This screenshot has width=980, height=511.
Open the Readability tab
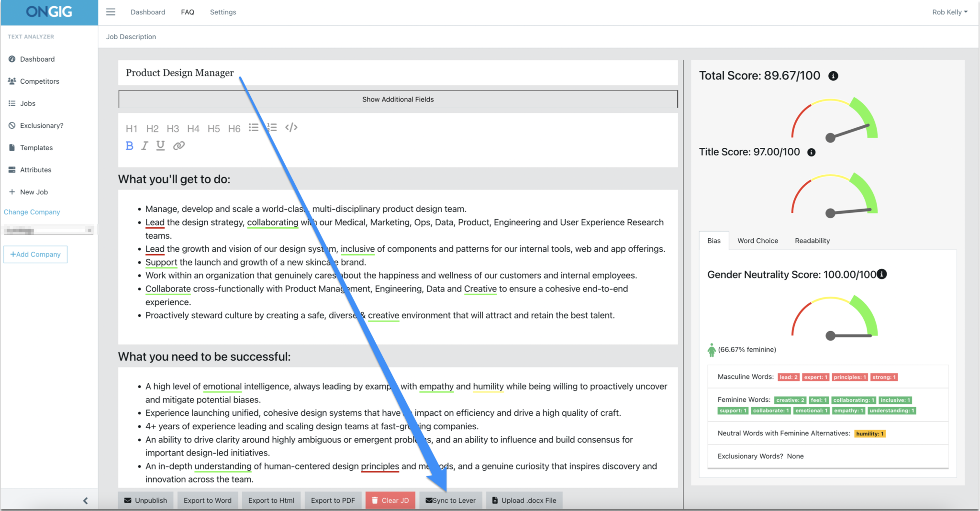point(812,241)
